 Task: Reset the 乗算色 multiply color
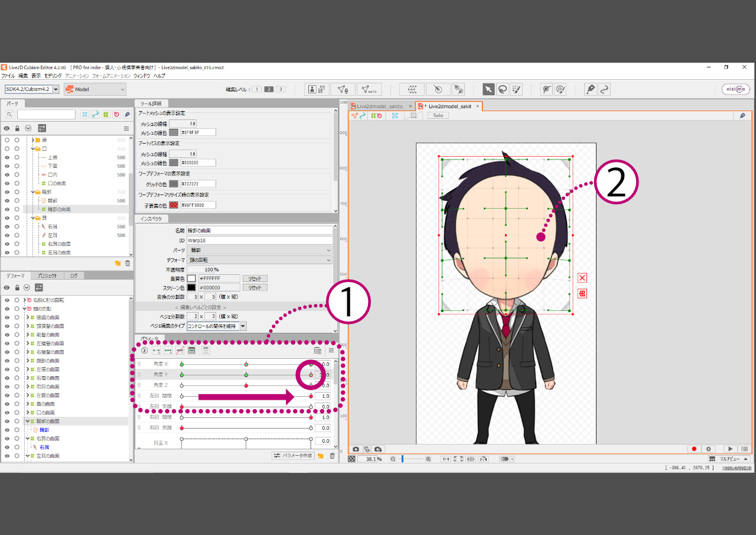click(x=255, y=278)
